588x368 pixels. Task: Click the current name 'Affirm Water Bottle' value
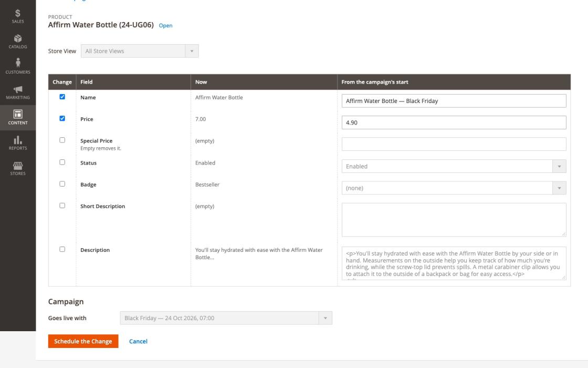219,97
